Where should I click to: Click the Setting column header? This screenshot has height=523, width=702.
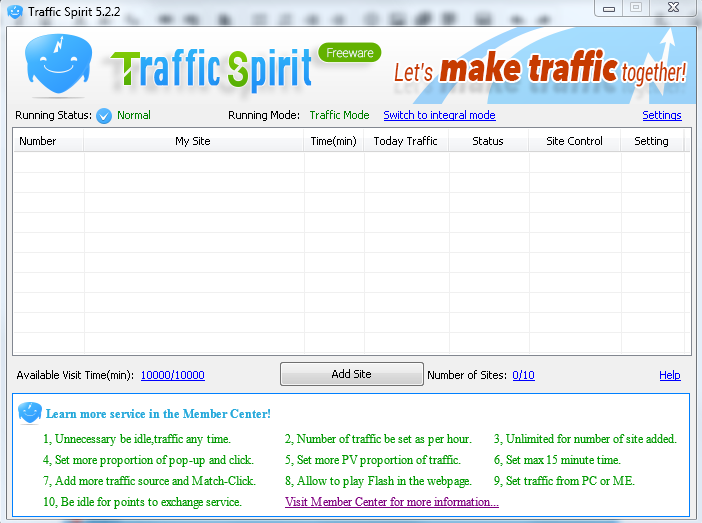(651, 141)
